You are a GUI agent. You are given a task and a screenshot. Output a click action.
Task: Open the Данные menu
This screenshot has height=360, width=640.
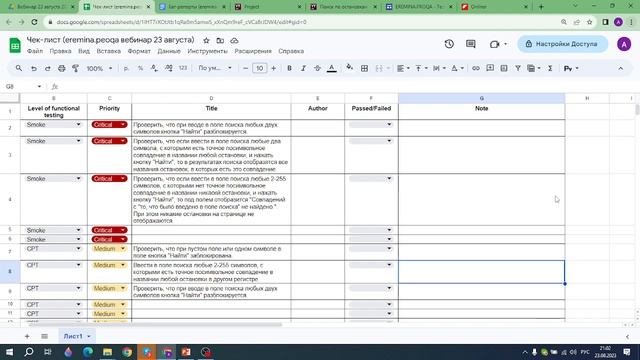pyautogui.click(x=169, y=51)
